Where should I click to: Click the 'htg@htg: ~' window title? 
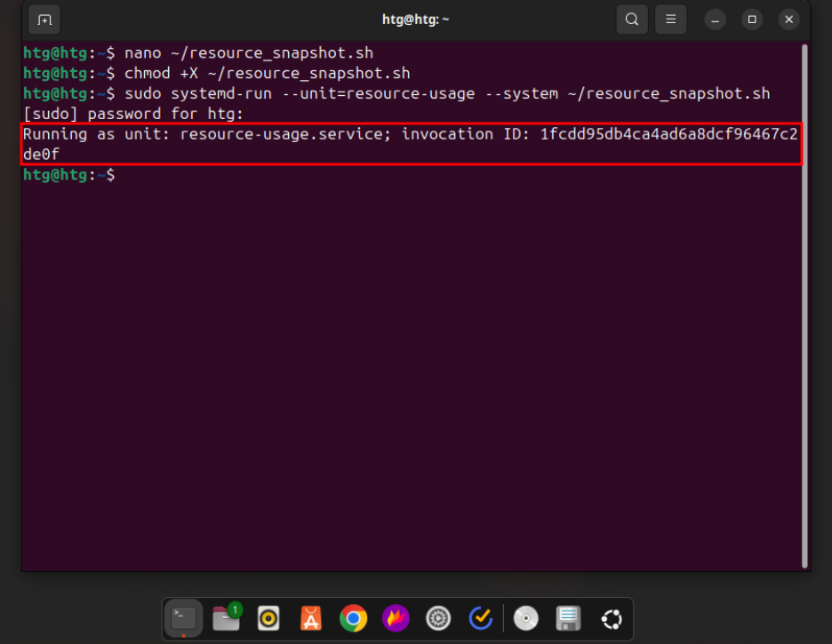click(415, 20)
